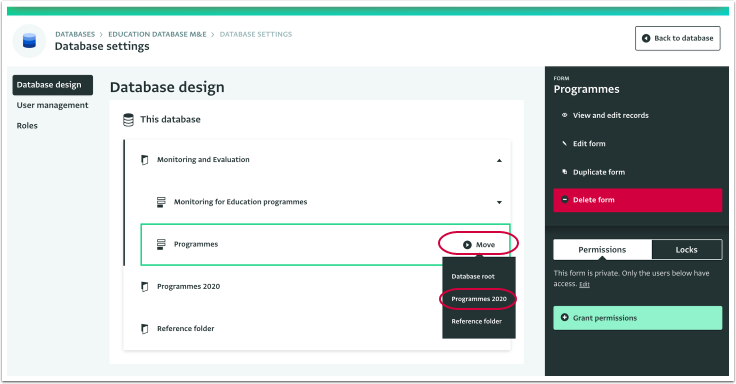Click DATABASES breadcrumb link
The image size is (736, 384).
75,34
